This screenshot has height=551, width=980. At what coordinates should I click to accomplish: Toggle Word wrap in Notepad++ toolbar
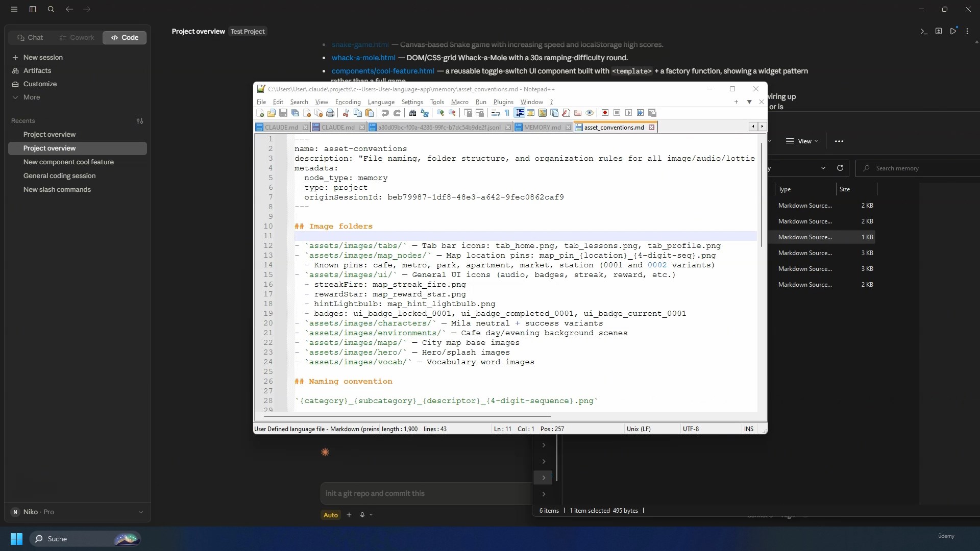[496, 113]
